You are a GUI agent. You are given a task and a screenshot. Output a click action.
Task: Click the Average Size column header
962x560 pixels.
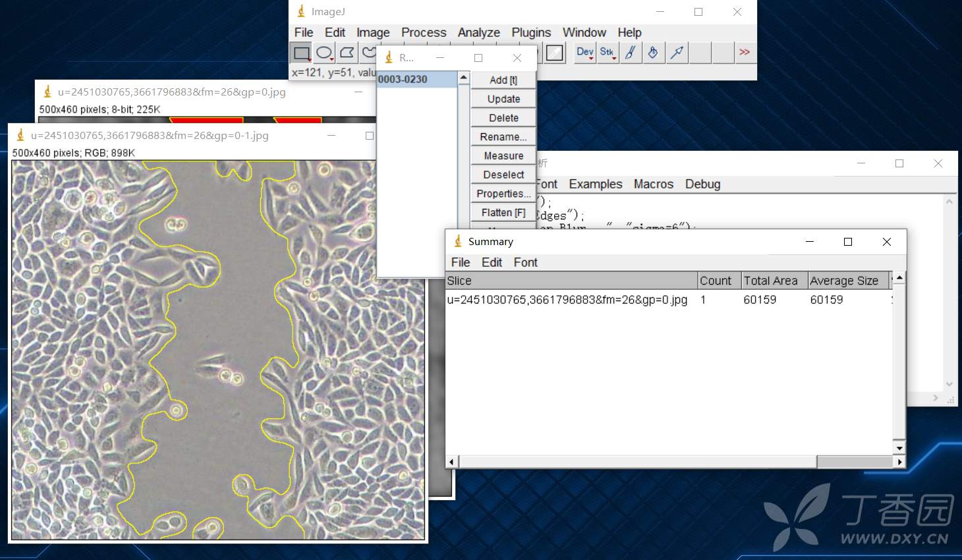[849, 281]
